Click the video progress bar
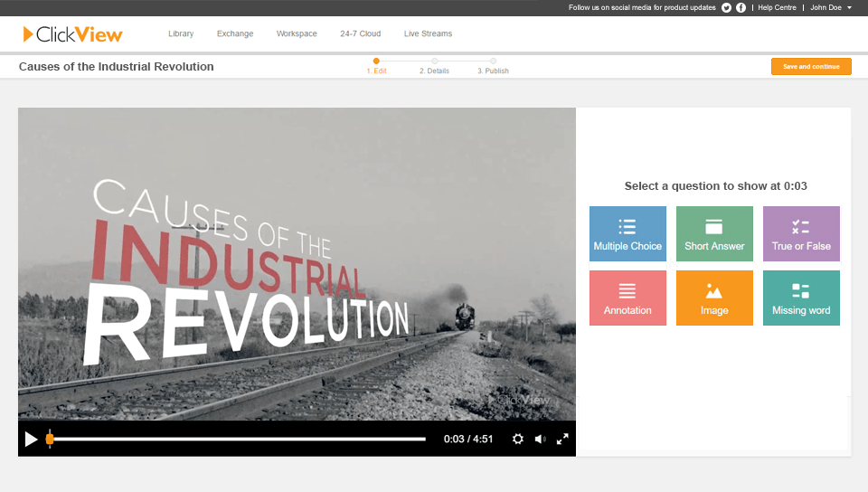The height and width of the screenshot is (492, 868). tap(237, 439)
